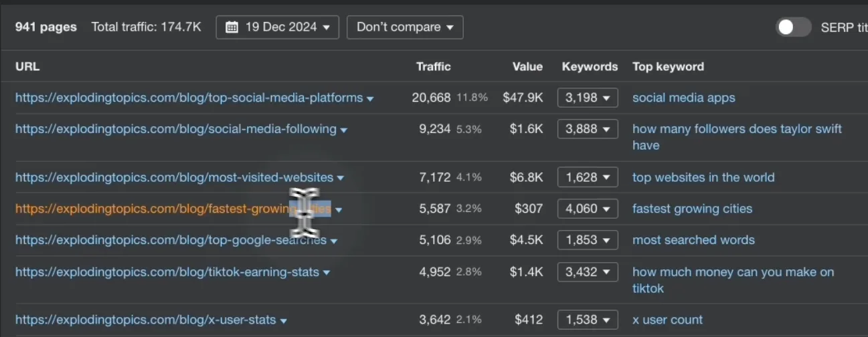Screen dimensions: 868x337
Task: Click 'how many followers does taylor swift have' keyword
Action: [737, 137]
